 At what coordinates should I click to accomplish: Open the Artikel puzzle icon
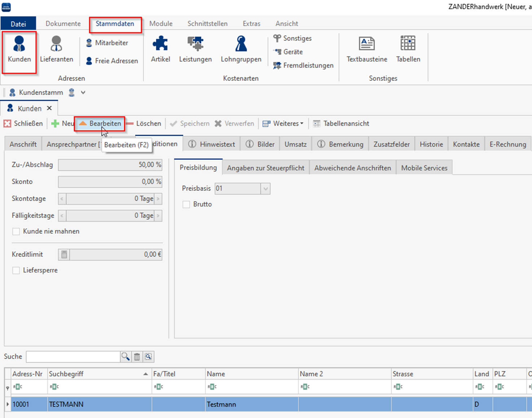pos(160,49)
